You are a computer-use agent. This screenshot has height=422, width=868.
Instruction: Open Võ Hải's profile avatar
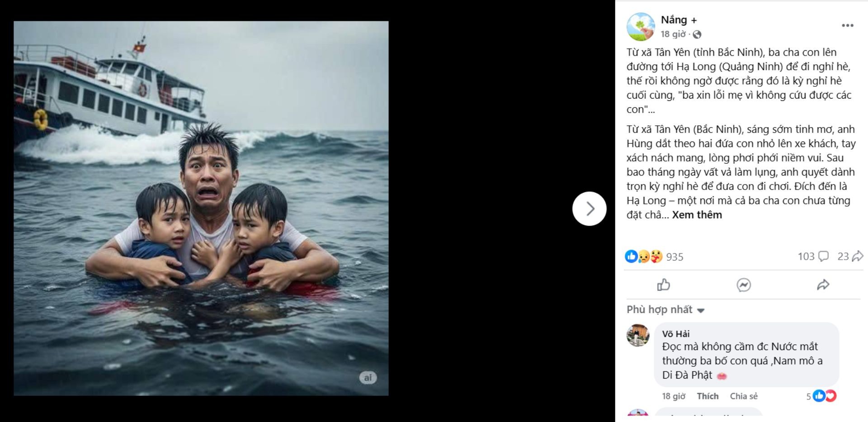[x=638, y=335]
